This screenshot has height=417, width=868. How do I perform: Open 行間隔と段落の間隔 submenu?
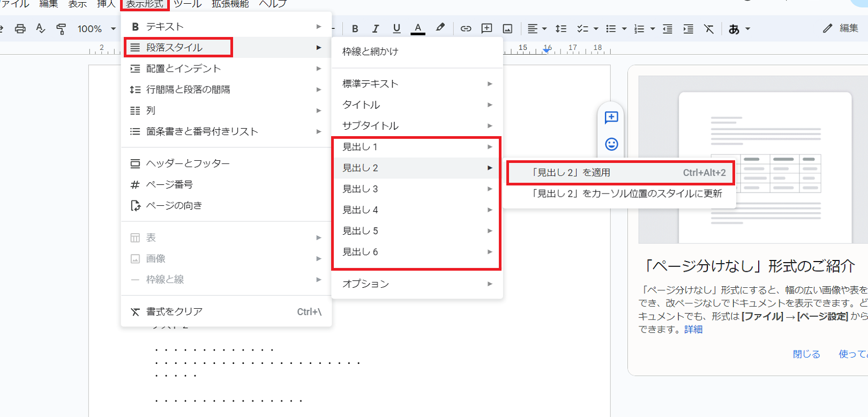[x=226, y=90]
